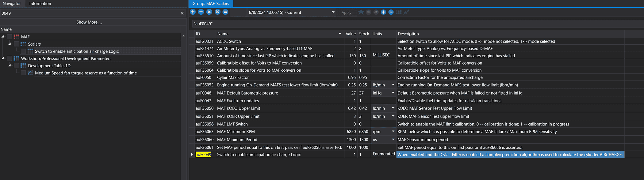Sort by the Units column header
The height and width of the screenshot is (180, 644).
[x=383, y=34]
